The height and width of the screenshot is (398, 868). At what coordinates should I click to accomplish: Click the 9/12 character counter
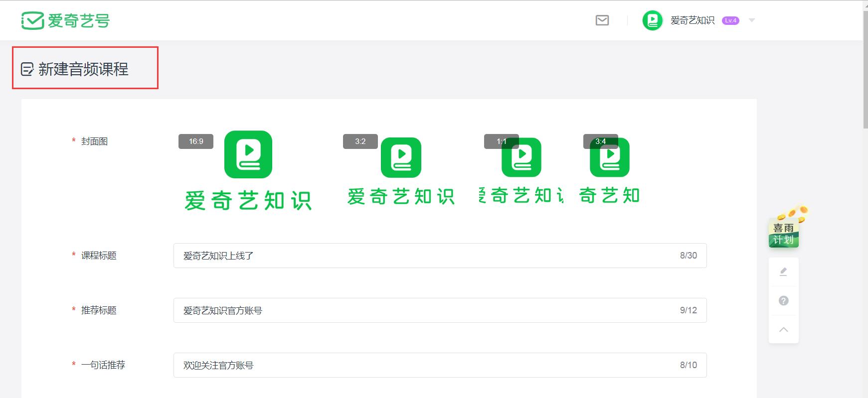(689, 310)
